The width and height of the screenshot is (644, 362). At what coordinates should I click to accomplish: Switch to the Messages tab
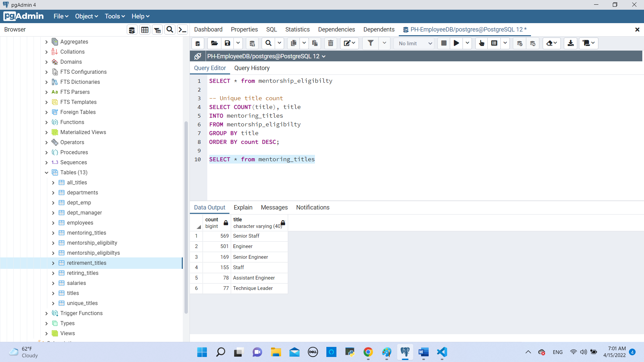pos(274,207)
